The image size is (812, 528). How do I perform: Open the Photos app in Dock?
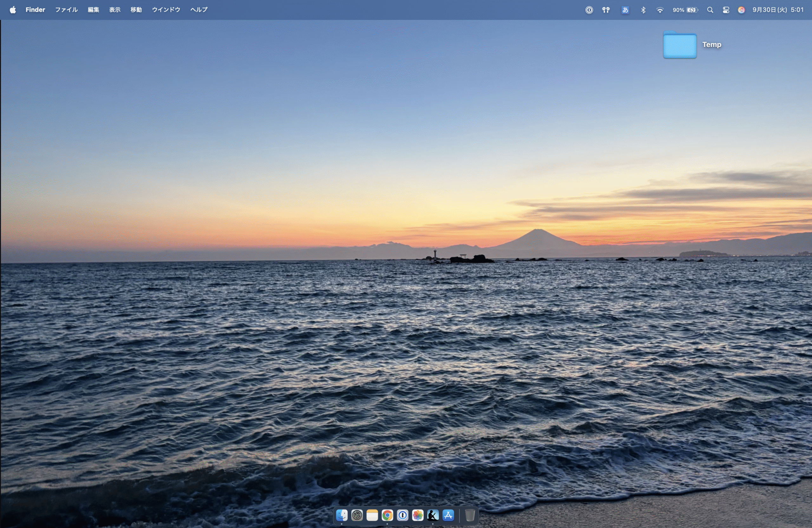(x=418, y=515)
